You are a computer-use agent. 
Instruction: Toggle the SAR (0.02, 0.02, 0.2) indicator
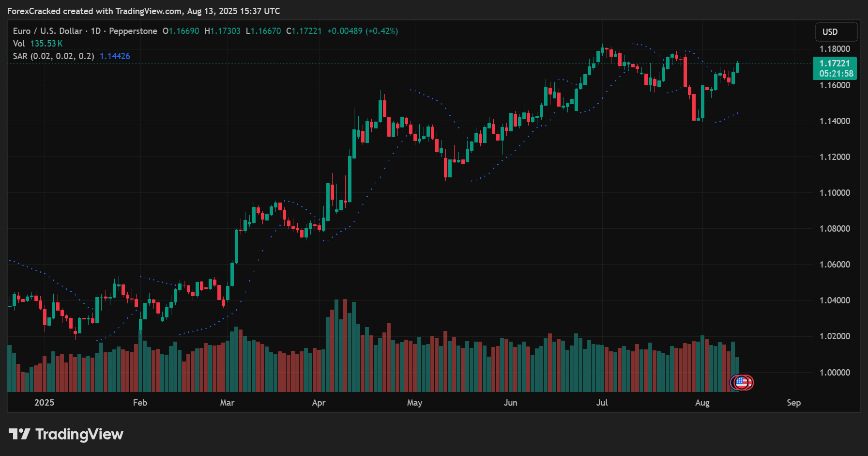tap(53, 56)
